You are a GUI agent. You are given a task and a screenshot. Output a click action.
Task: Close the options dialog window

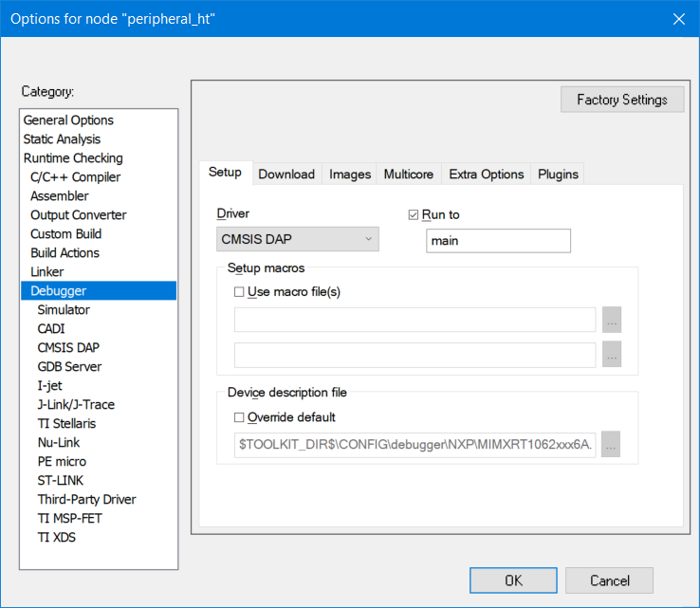coord(678,19)
